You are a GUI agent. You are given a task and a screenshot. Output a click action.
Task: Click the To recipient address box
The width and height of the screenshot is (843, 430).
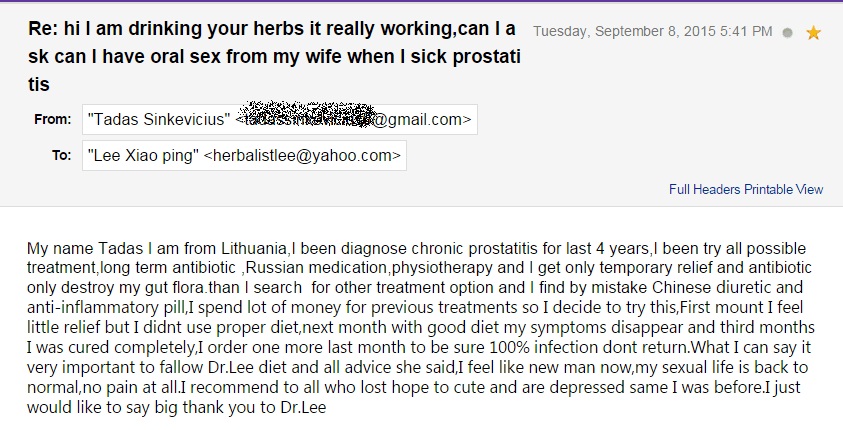click(244, 155)
